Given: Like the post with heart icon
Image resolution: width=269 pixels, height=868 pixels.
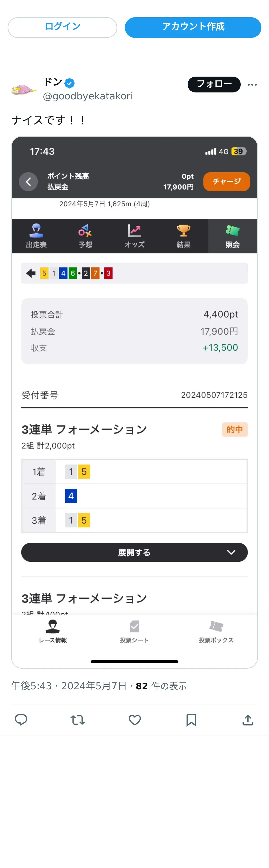Looking at the screenshot, I should [135, 720].
